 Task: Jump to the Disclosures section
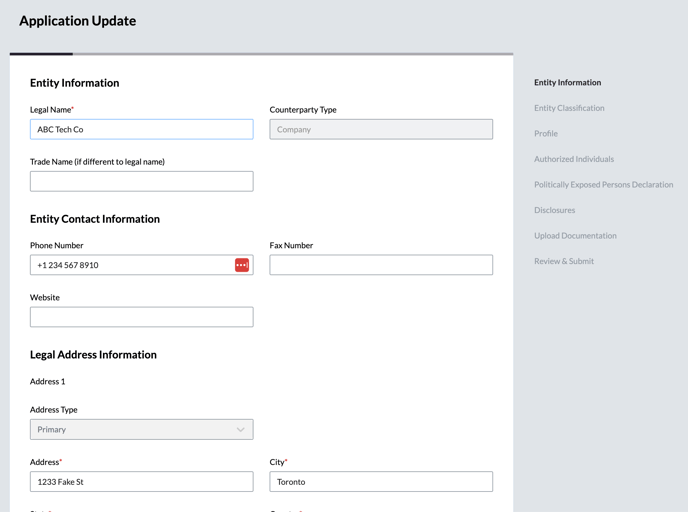pos(554,210)
